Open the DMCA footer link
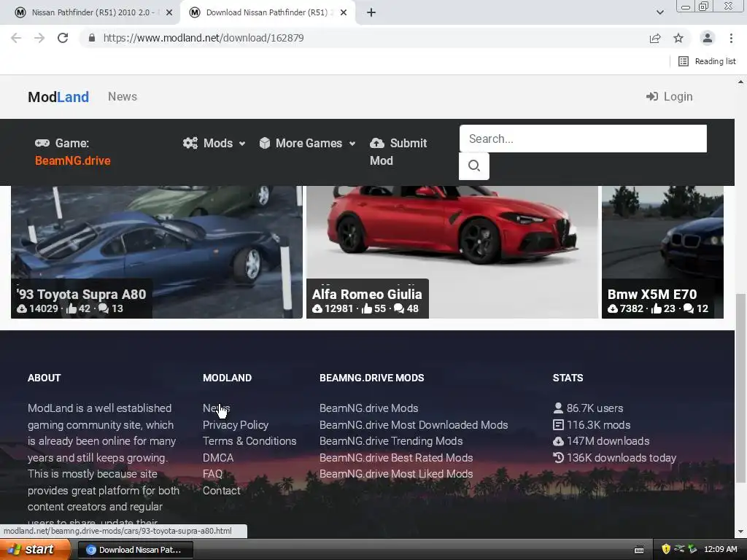The width and height of the screenshot is (747, 560). point(217,458)
